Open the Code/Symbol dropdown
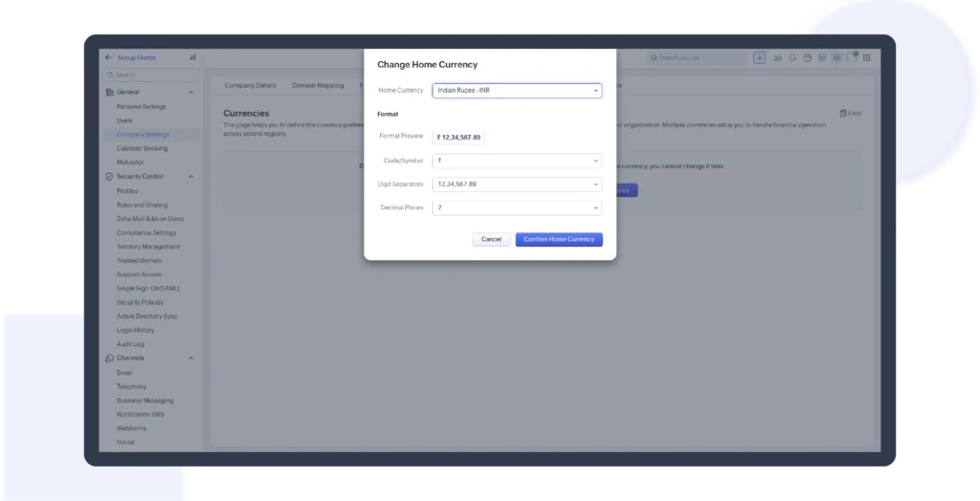 (517, 161)
